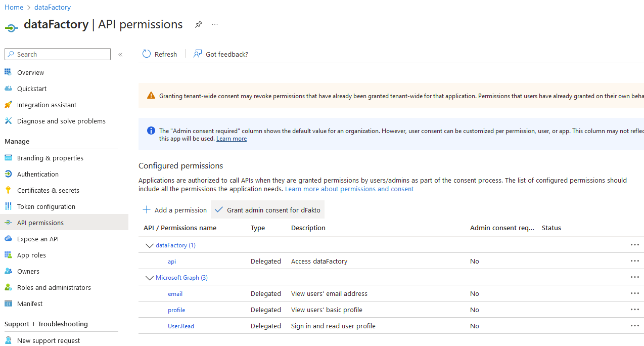Open ellipsis menu for User.Read row
Viewport: 644px width, 346px height.
coord(634,326)
